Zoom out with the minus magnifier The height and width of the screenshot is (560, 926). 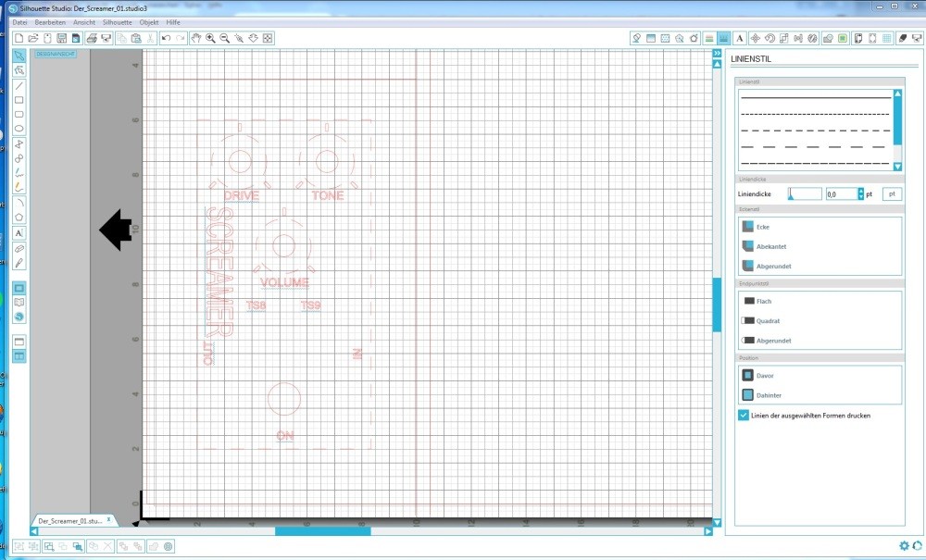224,38
